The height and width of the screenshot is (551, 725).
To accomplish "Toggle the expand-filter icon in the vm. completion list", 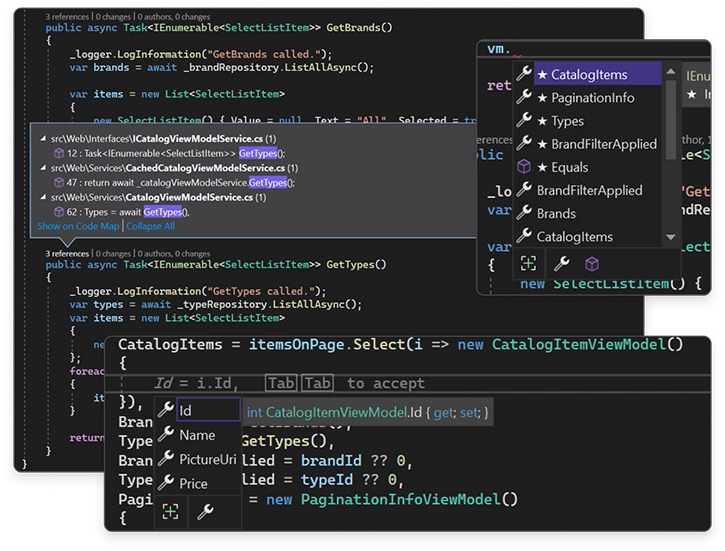I will click(528, 263).
